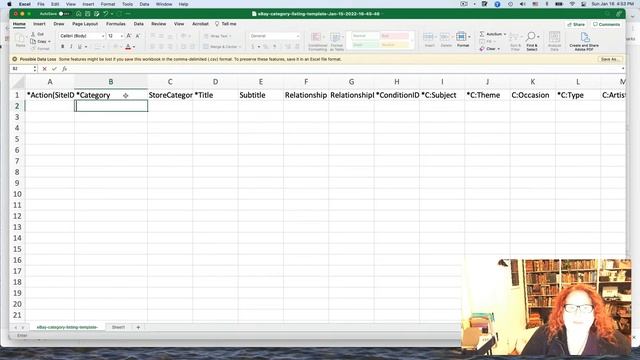Open the Review tab
This screenshot has height=360, width=640.
click(x=158, y=24)
